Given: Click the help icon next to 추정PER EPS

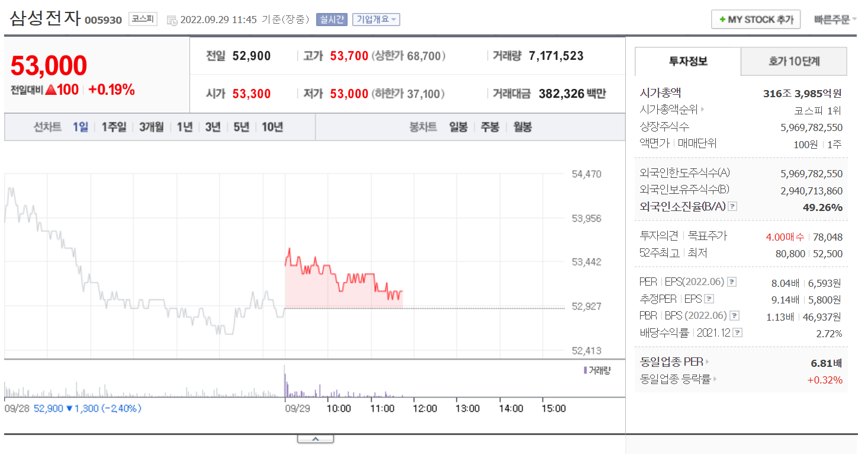Looking at the screenshot, I should point(709,299).
